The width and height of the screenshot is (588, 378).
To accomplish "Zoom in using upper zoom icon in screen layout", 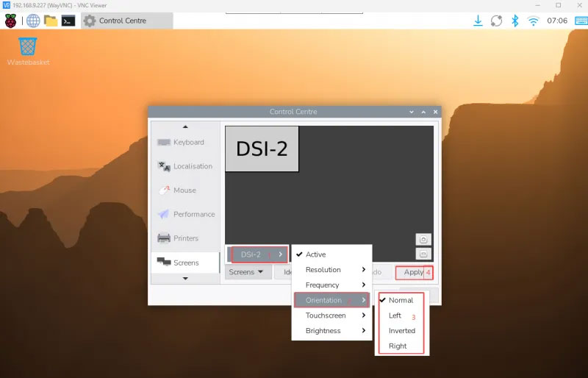I will pyautogui.click(x=423, y=240).
